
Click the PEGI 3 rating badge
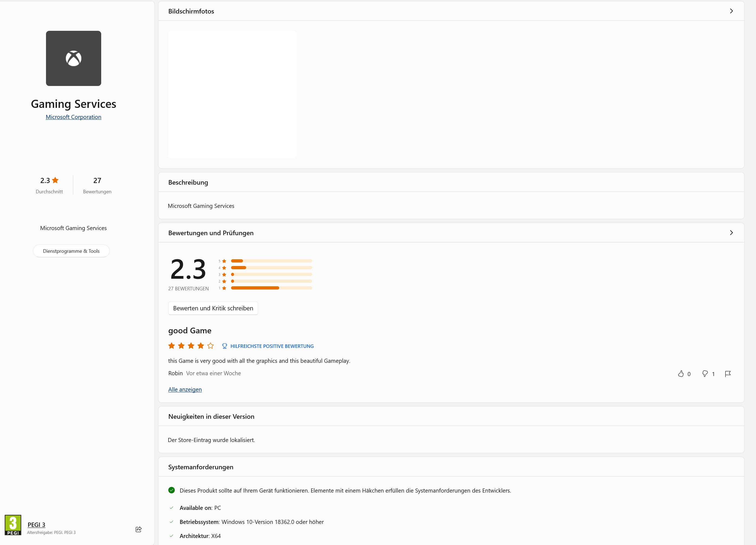[13, 525]
